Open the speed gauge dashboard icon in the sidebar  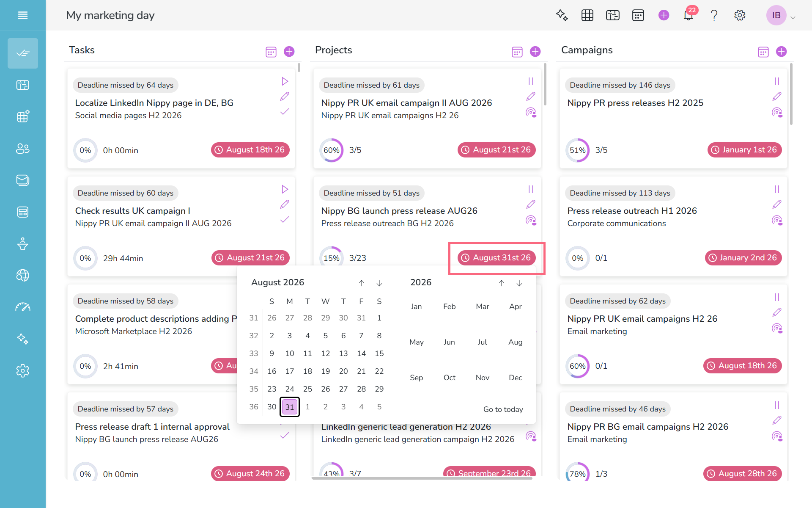pyautogui.click(x=23, y=307)
